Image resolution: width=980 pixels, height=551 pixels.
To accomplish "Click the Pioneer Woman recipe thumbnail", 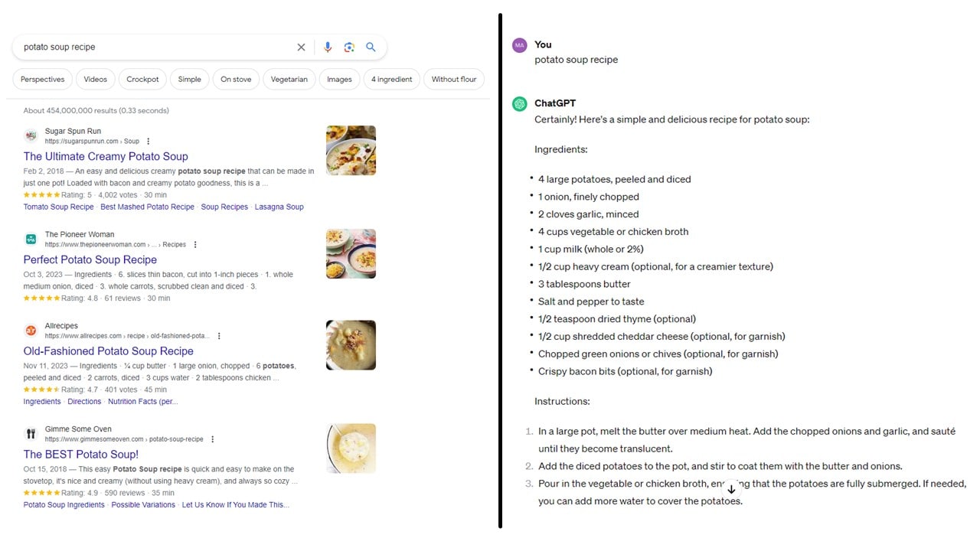I will 351,253.
